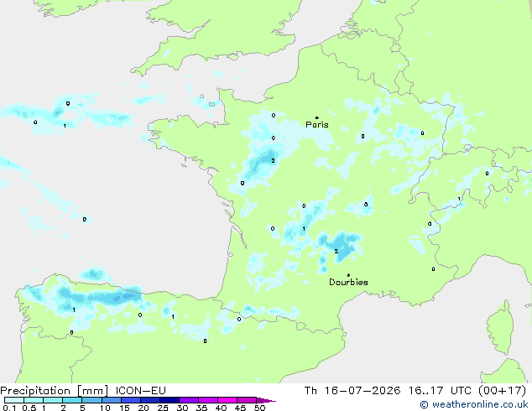Viewport: 532px width, 411px height.
Task: Pick legend color box between 20 and 25
Action: (x=150, y=400)
